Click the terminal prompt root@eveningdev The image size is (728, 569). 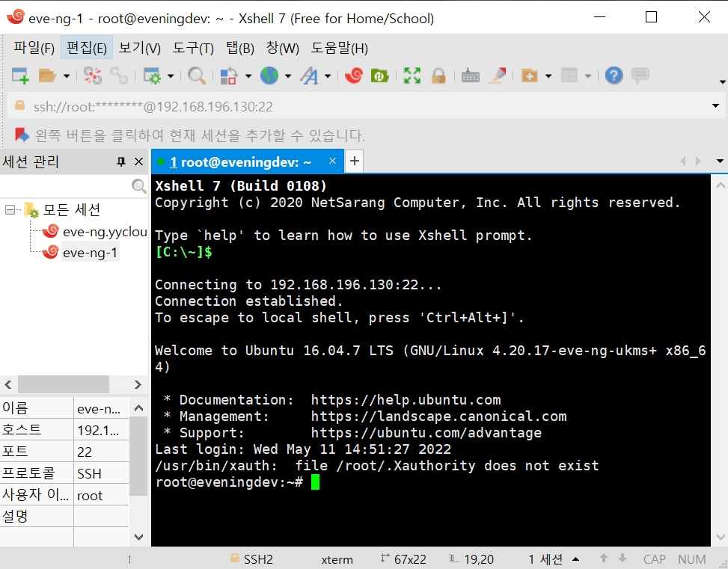[x=229, y=482]
